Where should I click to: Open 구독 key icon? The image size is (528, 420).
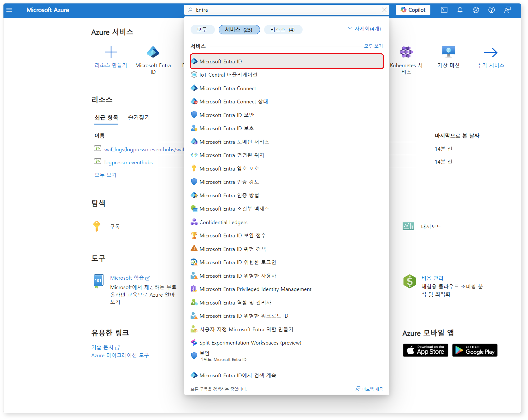click(97, 226)
